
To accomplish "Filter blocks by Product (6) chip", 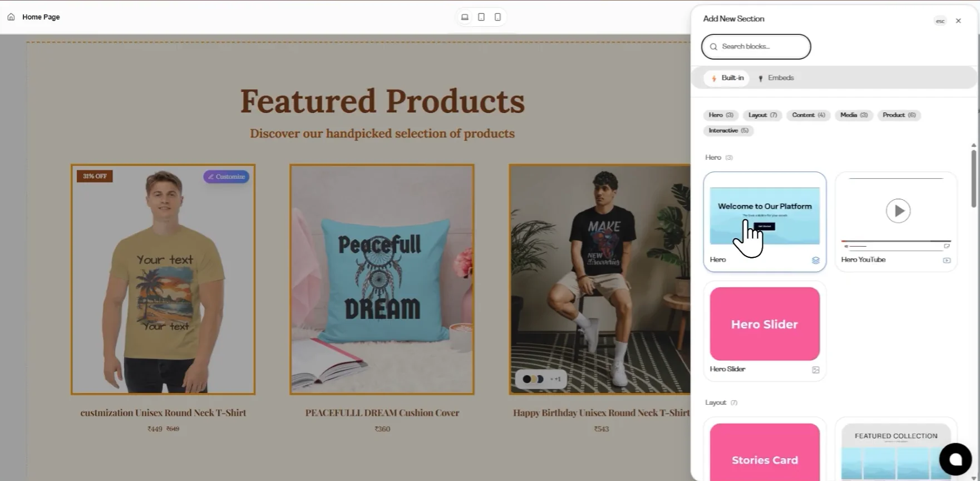I will (x=899, y=115).
